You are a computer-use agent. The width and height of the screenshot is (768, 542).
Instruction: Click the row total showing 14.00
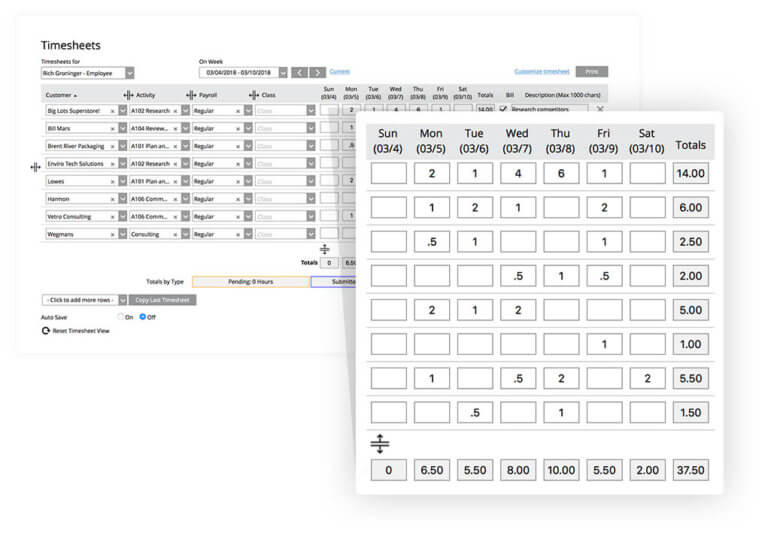click(691, 173)
